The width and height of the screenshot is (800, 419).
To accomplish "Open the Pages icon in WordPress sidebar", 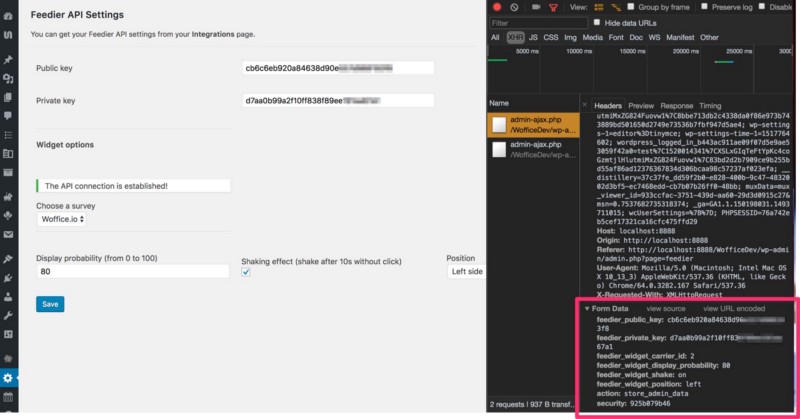I will coord(8,97).
